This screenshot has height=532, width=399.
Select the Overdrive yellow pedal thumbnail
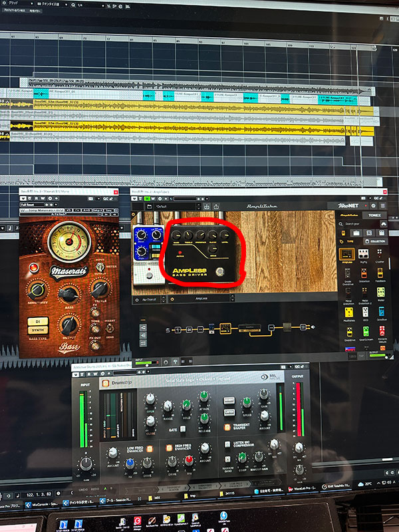coord(350,332)
